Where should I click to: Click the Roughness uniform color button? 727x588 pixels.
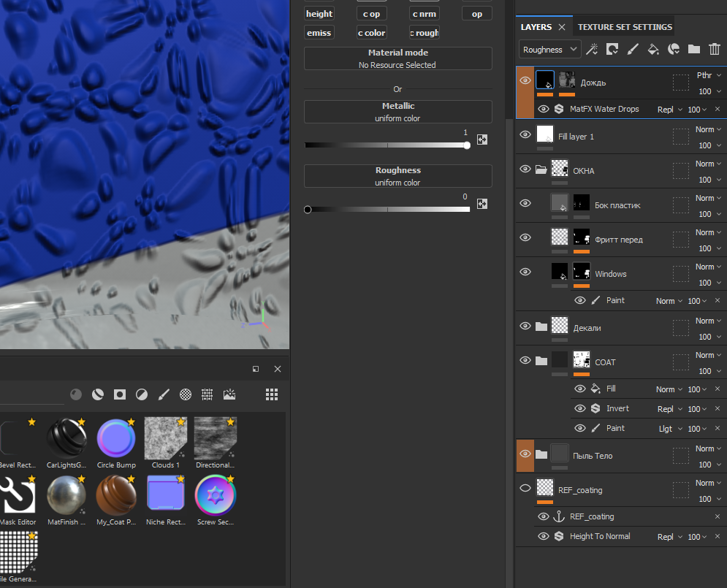coord(397,176)
